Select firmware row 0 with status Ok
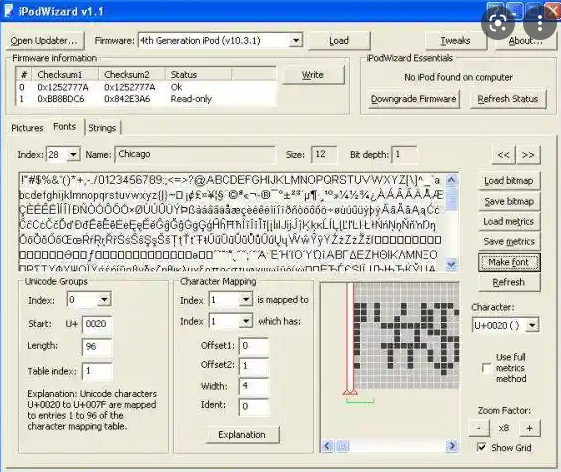This screenshot has width=561, height=472. tap(147, 87)
